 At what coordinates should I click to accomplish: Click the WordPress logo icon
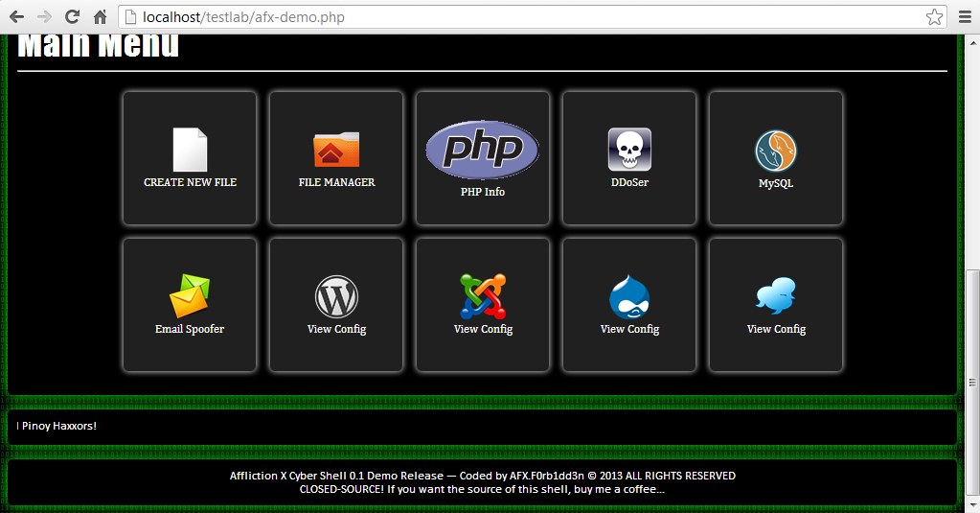click(336, 296)
